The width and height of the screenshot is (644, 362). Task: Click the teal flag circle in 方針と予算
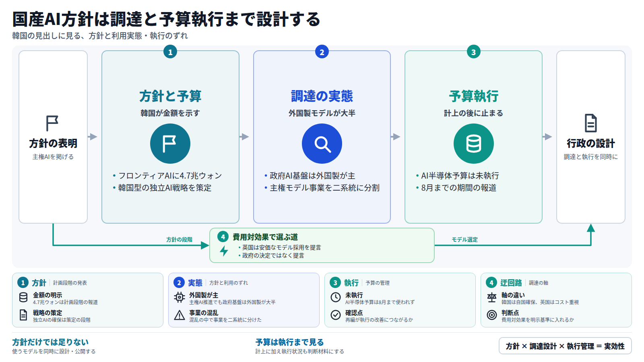170,144
